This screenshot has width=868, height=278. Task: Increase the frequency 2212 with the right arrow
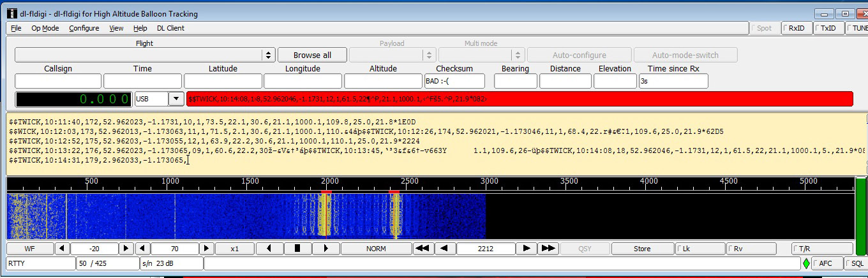point(526,249)
